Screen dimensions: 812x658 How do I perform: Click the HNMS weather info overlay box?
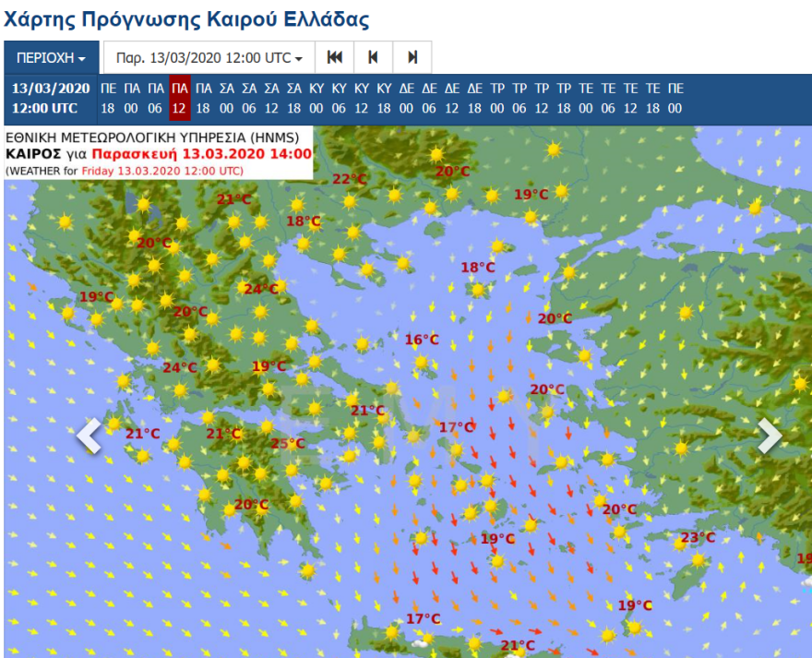pyautogui.click(x=157, y=154)
